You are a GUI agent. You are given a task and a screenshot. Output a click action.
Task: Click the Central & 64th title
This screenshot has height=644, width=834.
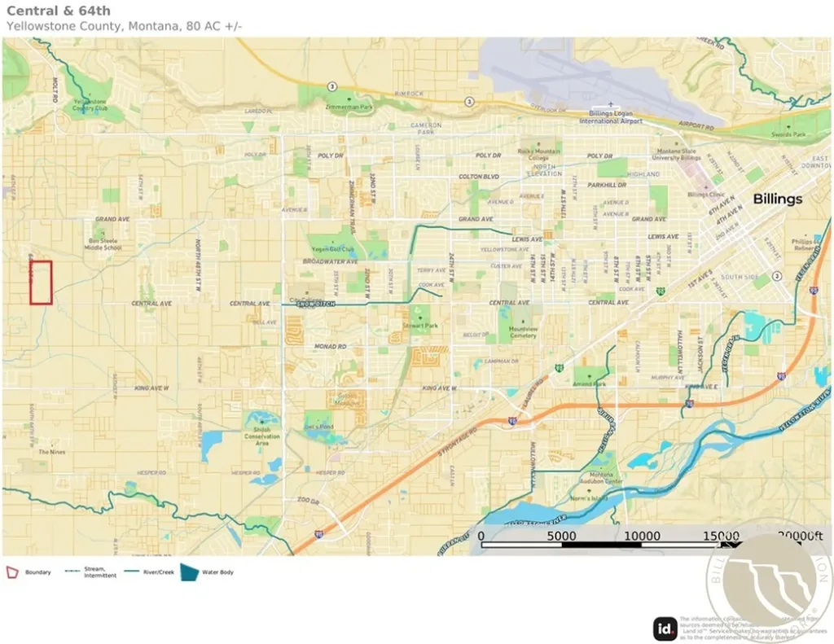(x=59, y=11)
